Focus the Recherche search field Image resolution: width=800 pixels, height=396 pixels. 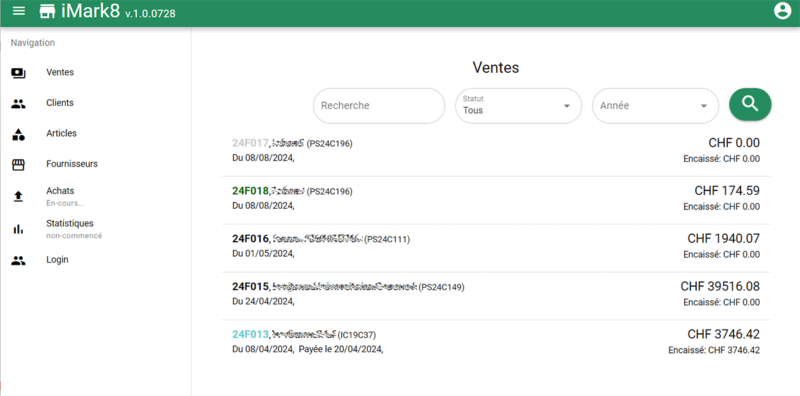[x=379, y=106]
